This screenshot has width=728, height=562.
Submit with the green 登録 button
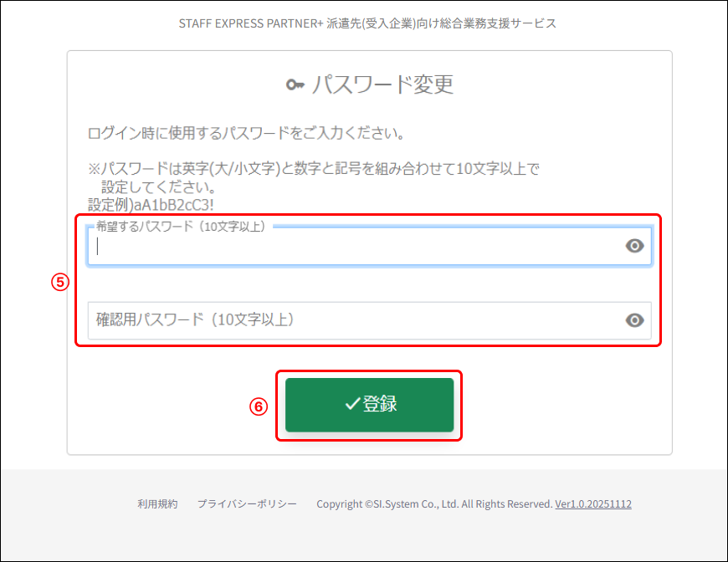(x=369, y=405)
